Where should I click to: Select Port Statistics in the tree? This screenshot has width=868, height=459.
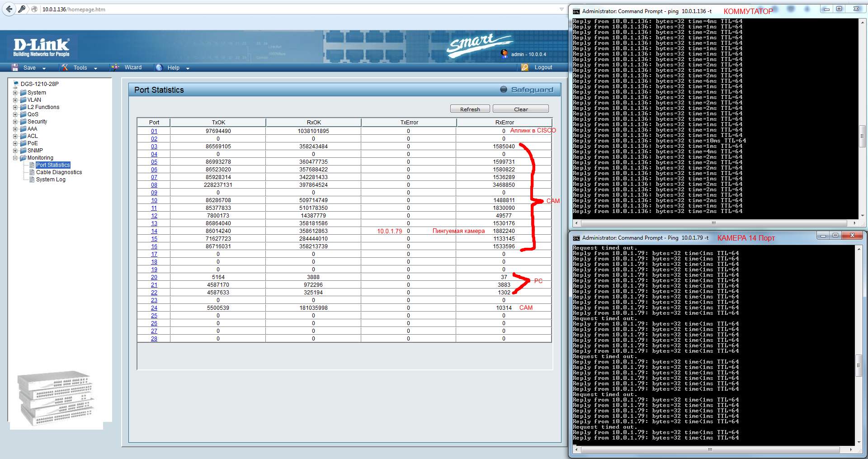coord(53,165)
